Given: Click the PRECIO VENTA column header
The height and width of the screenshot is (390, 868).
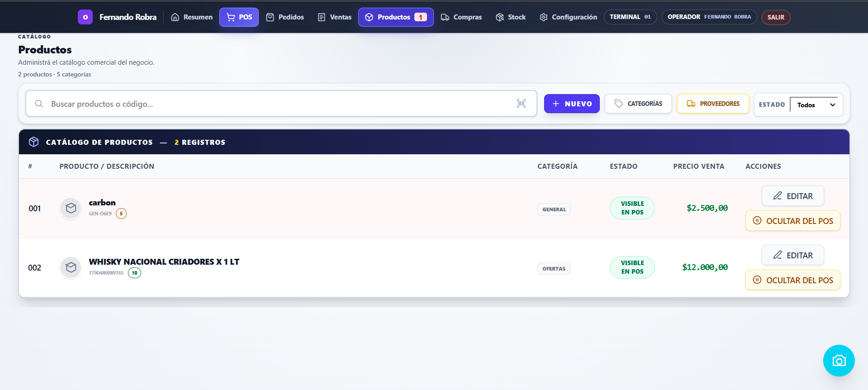Looking at the screenshot, I should (698, 166).
